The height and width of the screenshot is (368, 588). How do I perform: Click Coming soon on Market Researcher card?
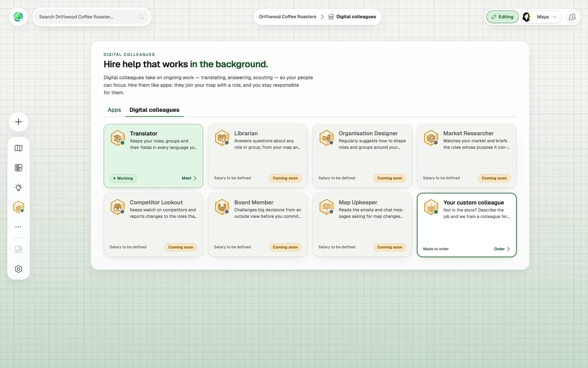494,178
